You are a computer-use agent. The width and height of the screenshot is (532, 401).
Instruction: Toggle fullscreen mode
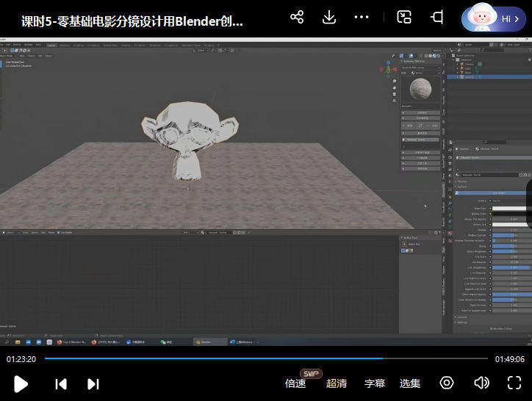point(514,383)
